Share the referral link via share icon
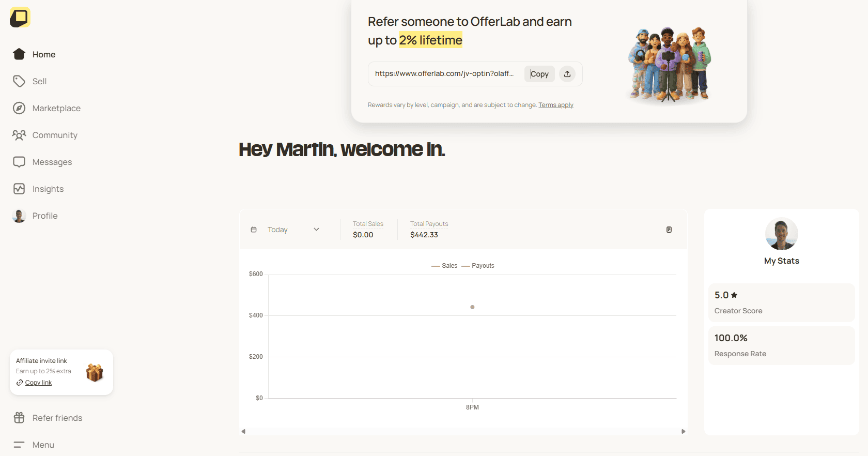Screen dimensions: 868x456 [x=567, y=74]
